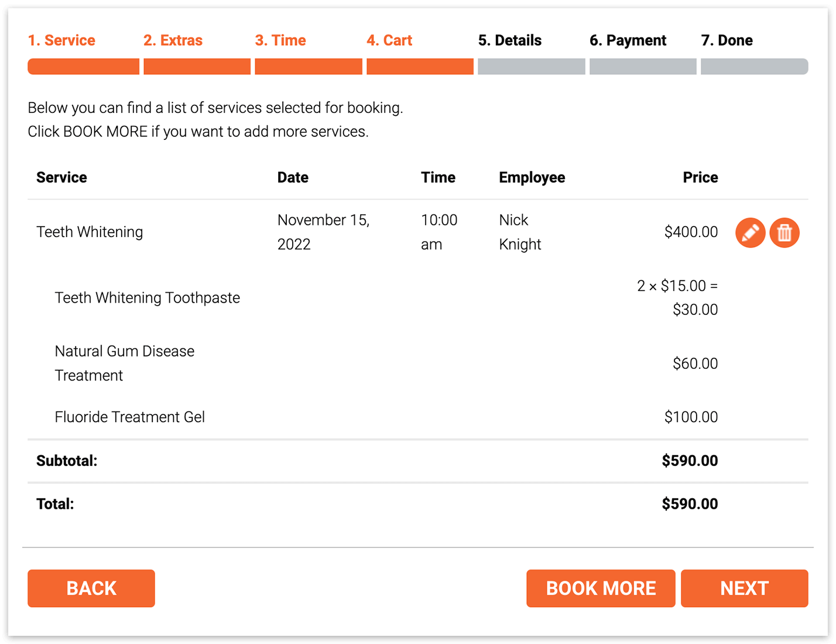Go to step 5 Details
Image resolution: width=836 pixels, height=644 pixels.
pos(510,40)
